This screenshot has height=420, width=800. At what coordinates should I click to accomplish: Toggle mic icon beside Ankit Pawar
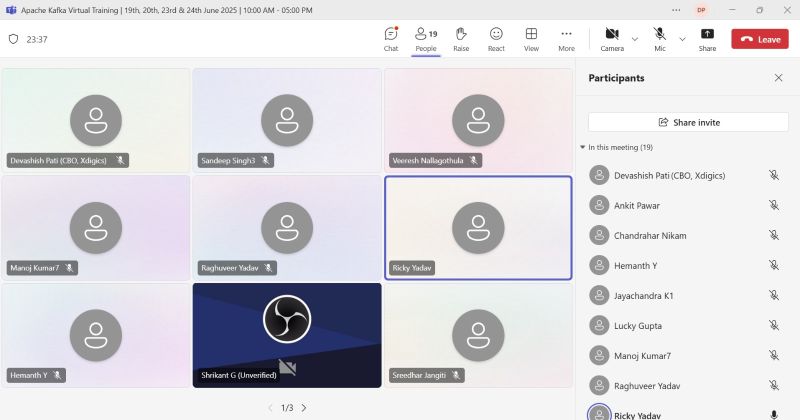tap(773, 205)
